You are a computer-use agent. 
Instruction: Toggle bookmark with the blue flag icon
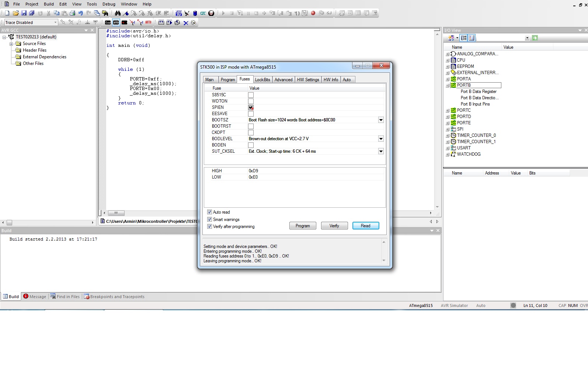pos(126,13)
